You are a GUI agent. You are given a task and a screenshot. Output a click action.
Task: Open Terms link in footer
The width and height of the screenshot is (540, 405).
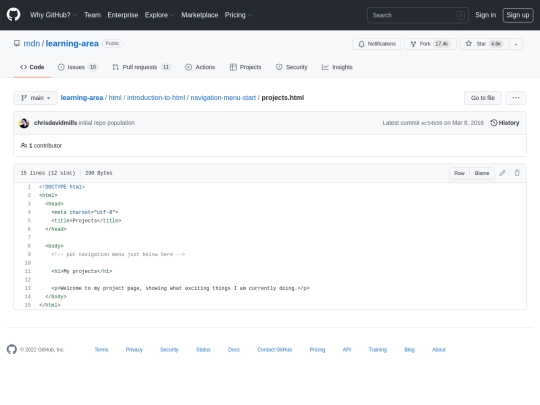[101, 350]
